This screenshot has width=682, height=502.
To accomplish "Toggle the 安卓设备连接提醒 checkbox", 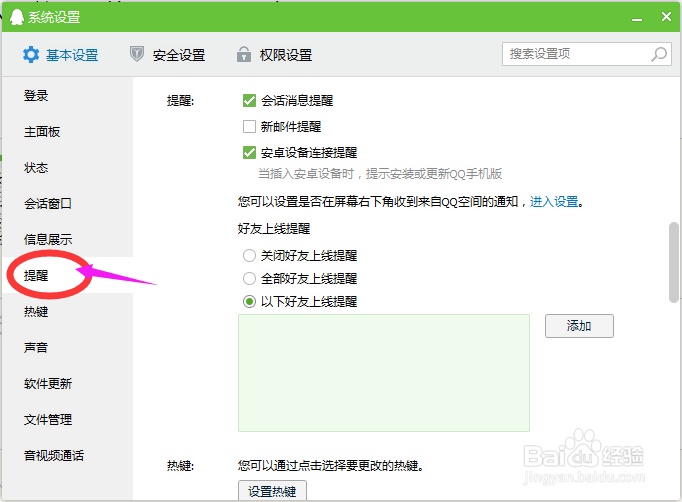I will (249, 153).
